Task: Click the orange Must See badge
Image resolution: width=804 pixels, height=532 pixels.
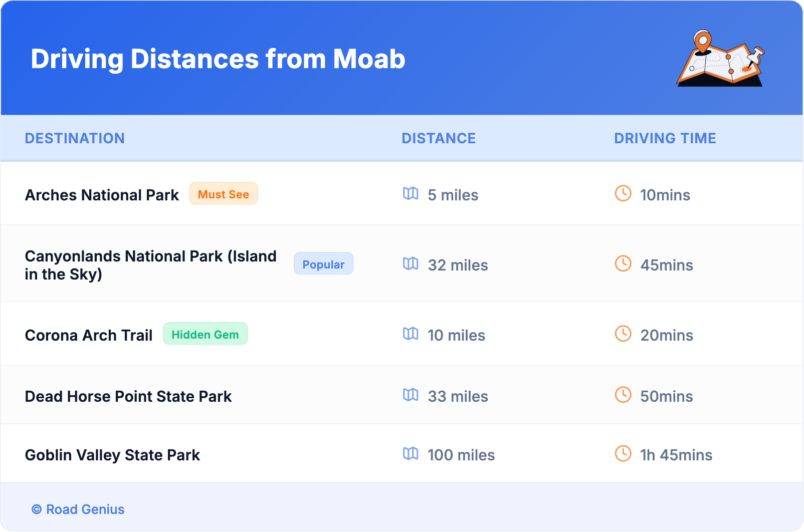Action: click(x=224, y=194)
